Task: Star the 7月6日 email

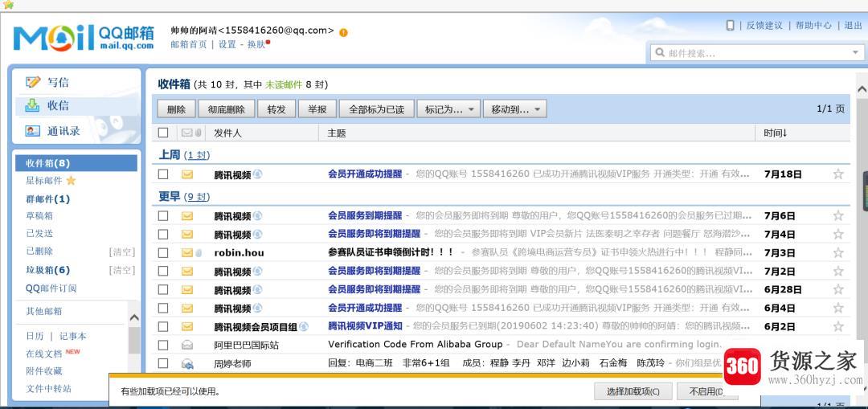Action: [838, 216]
